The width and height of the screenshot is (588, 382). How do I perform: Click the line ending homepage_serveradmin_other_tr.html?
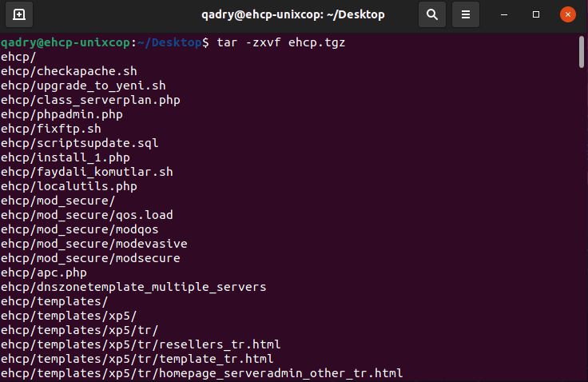(202, 373)
